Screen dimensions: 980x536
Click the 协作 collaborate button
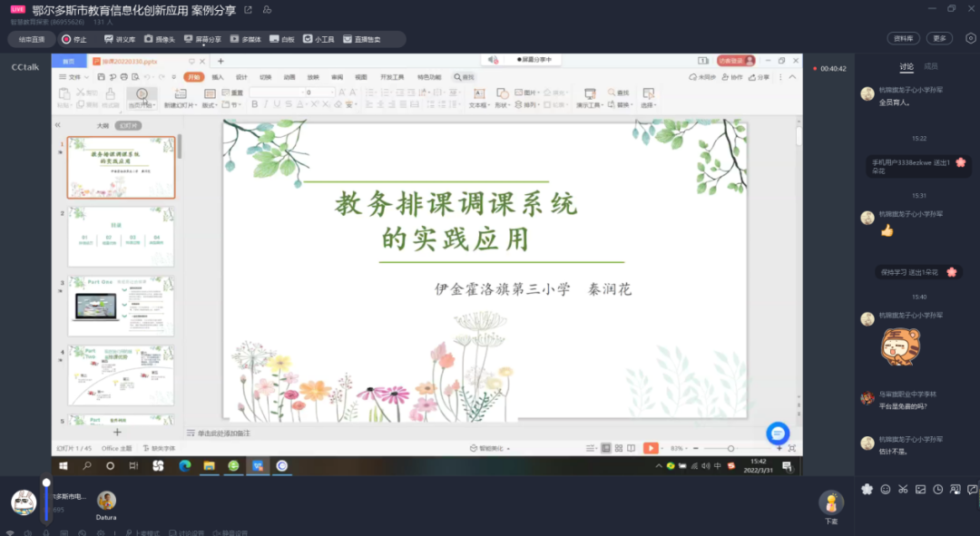pos(732,77)
